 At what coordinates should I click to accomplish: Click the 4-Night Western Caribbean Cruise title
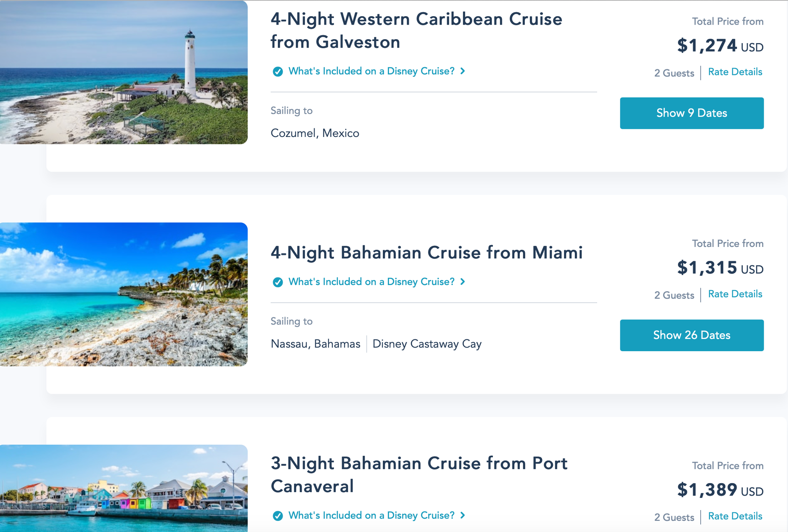(416, 30)
